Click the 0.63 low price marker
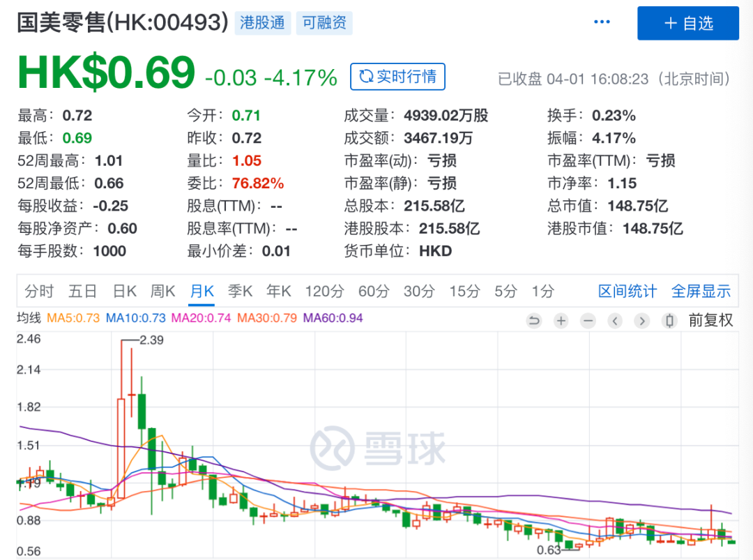Screen dimensions: 753x560 (549, 550)
